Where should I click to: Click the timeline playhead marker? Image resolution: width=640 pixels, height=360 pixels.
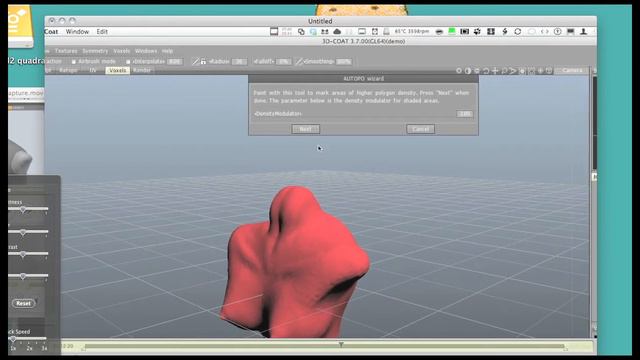tap(341, 345)
